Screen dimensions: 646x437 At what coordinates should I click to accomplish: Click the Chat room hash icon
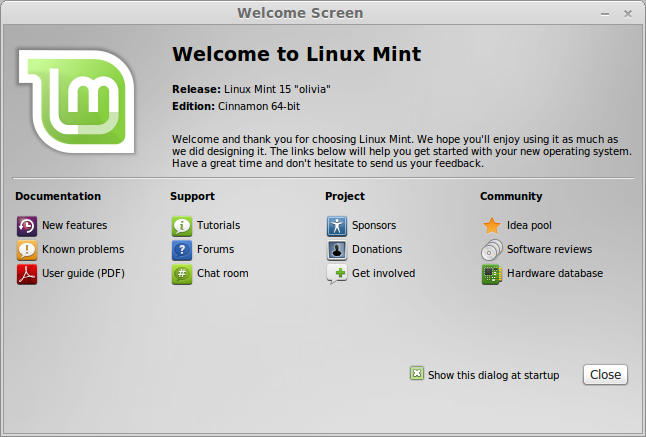click(x=181, y=274)
